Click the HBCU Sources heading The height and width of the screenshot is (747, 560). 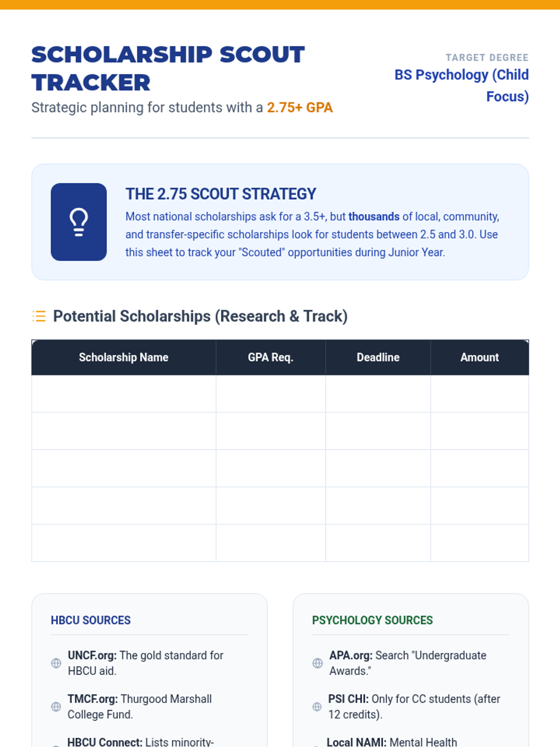(x=91, y=620)
